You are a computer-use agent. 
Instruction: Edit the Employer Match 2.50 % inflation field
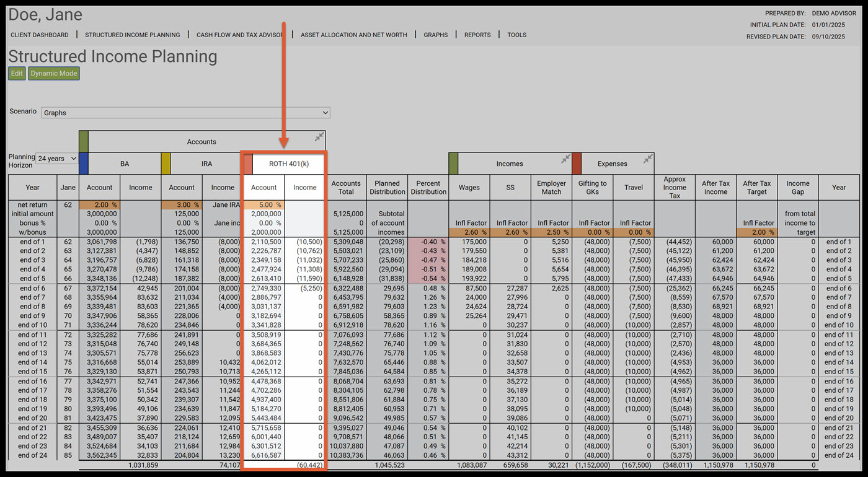click(x=551, y=232)
